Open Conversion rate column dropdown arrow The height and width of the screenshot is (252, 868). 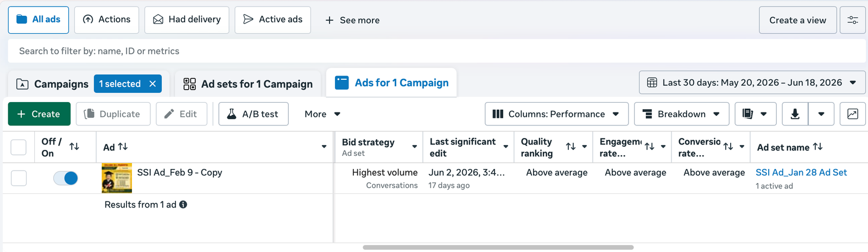742,147
